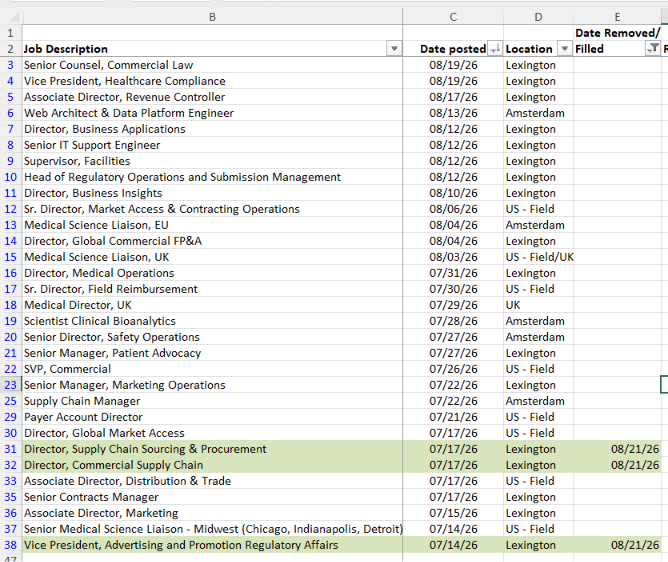
Task: Click cell 'Director, Commercial Supply Chain'
Action: click(212, 465)
